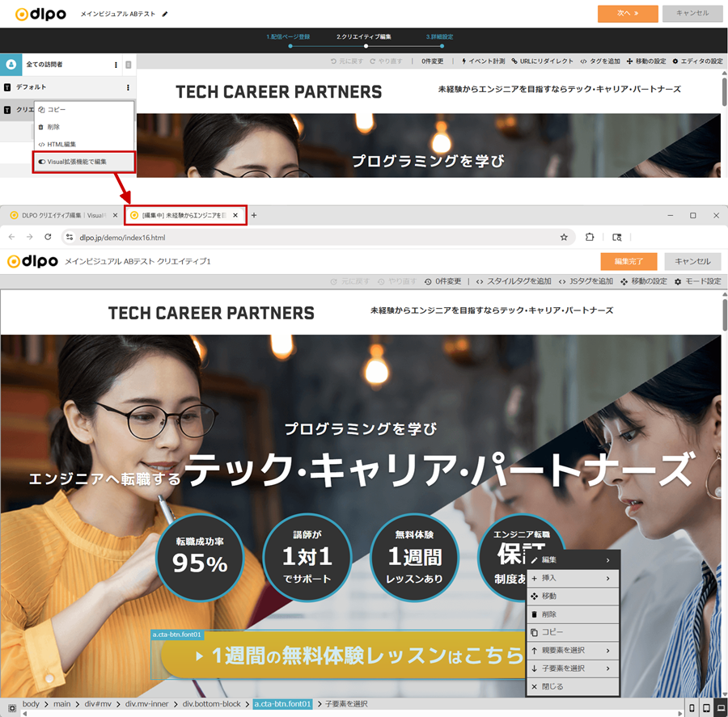This screenshot has height=717, width=728.
Task: Expand 編集 in the element context menu
Action: pyautogui.click(x=573, y=560)
